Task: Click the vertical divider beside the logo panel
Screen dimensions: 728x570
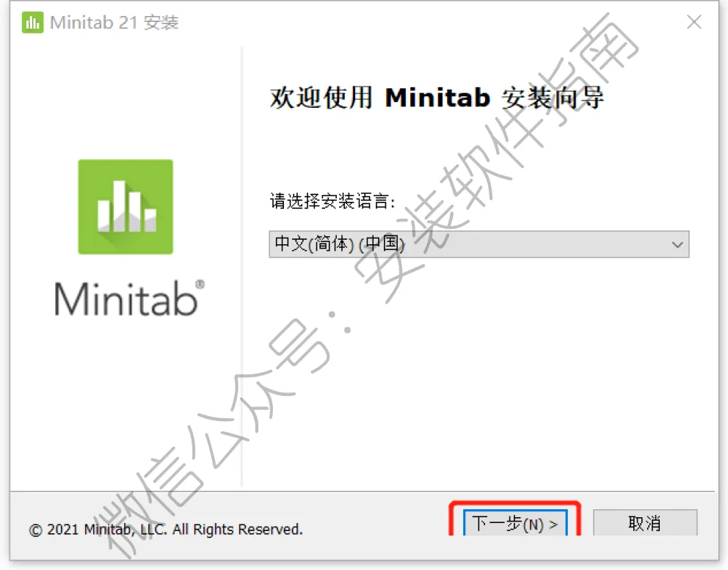Action: point(242,267)
